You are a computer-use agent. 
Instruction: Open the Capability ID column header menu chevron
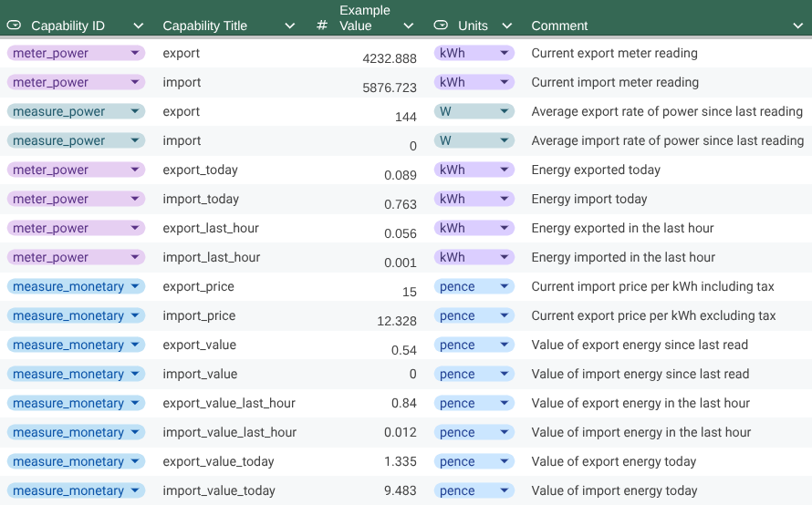click(x=138, y=26)
